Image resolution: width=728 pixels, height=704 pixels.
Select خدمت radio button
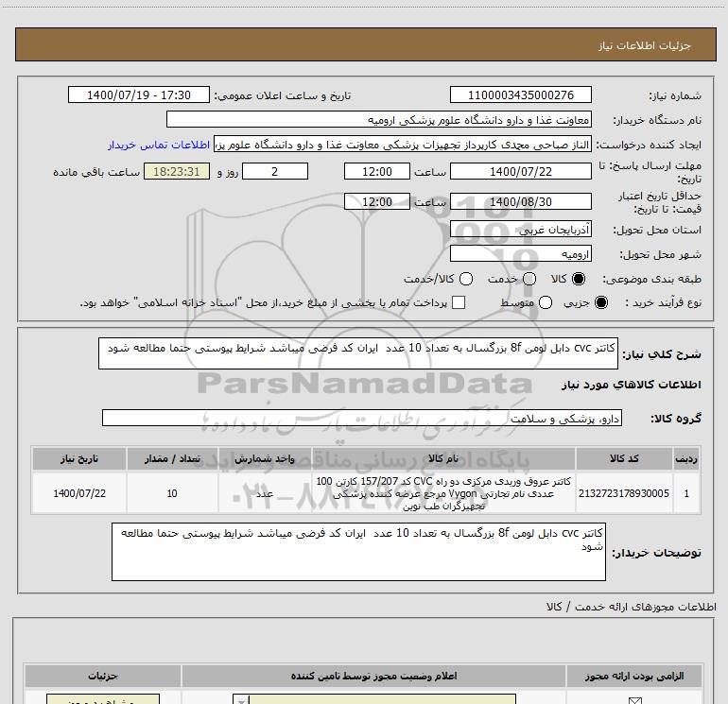(x=529, y=279)
